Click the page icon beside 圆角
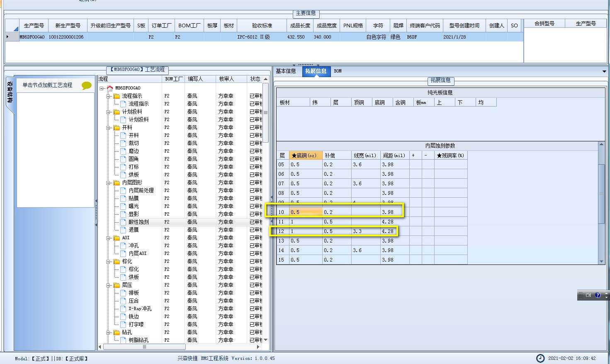610x364 pixels. pyautogui.click(x=123, y=159)
